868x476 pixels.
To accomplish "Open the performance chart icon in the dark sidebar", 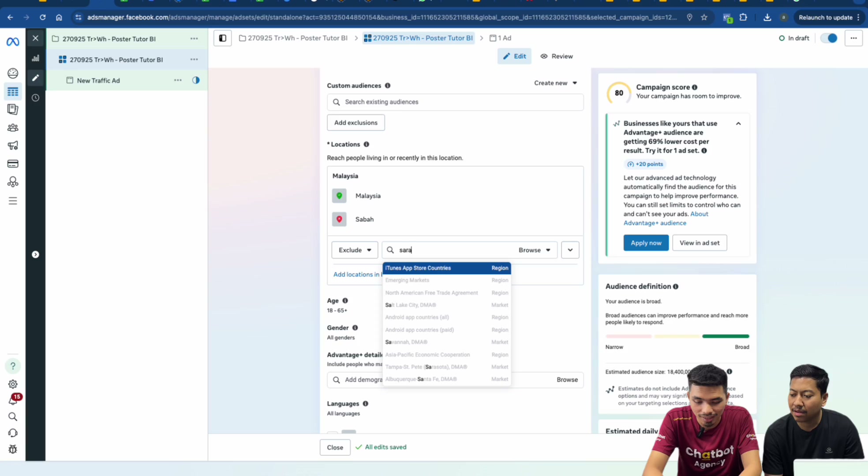I will coord(35,58).
